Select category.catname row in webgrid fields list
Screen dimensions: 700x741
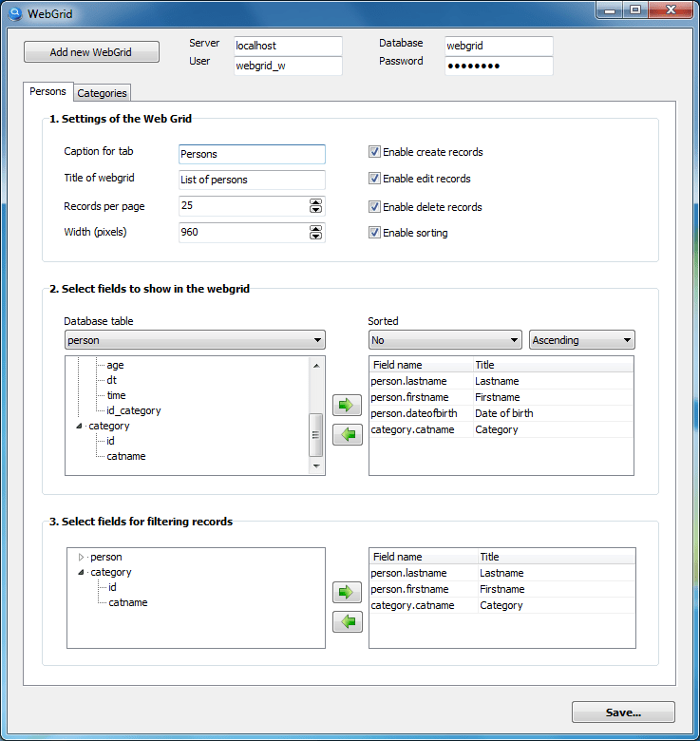(x=501, y=429)
